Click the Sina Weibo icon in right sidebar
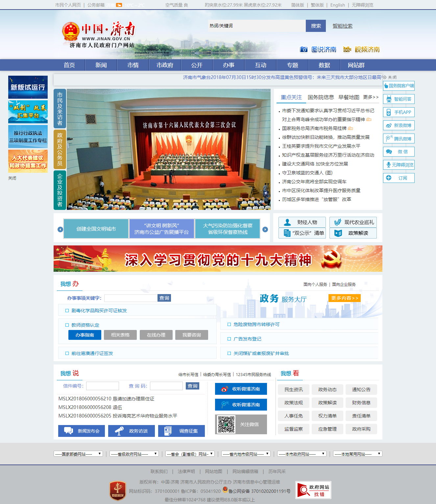This screenshot has width=436, height=504. coord(389,125)
